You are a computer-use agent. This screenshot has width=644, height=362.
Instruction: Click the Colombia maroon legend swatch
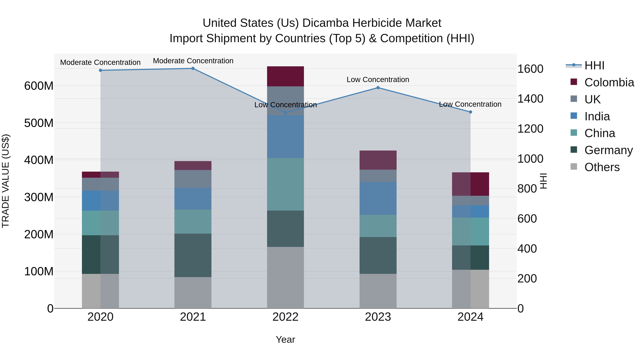point(574,82)
